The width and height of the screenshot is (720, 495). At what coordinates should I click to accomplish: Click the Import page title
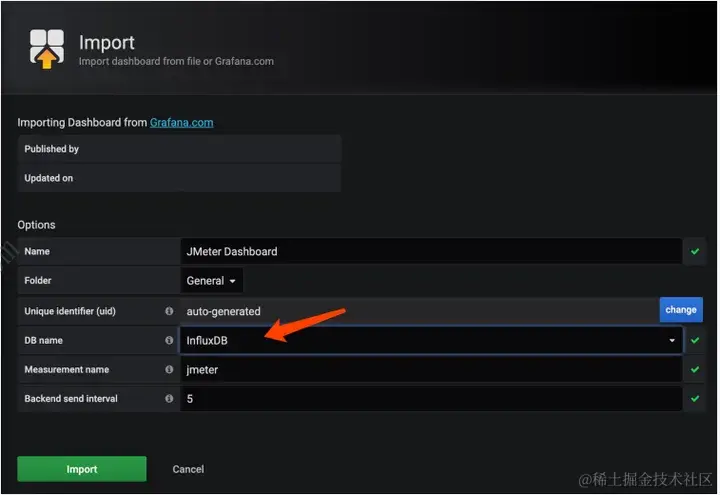107,43
